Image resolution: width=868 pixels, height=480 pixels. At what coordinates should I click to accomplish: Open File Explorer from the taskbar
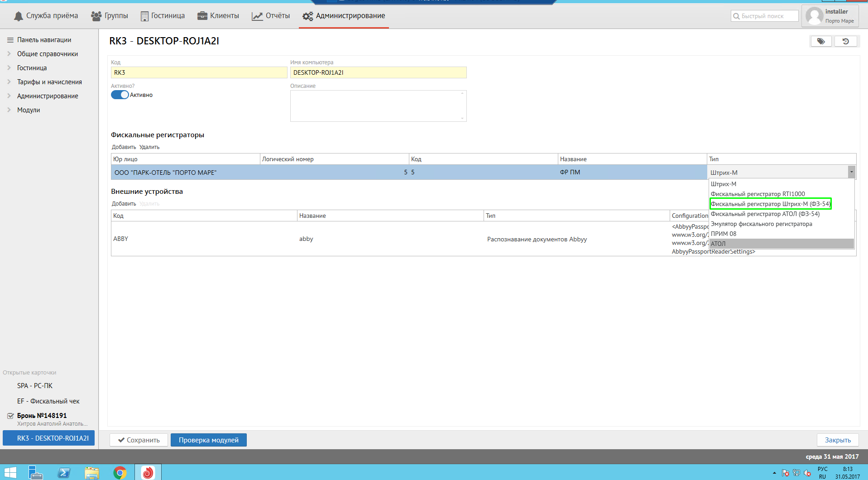coord(92,473)
